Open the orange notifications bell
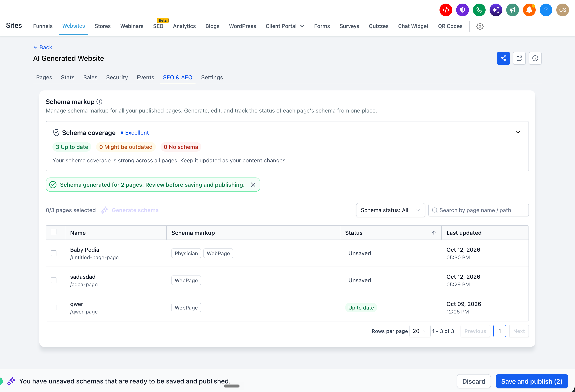Screen dimensions: 575x392 (529, 10)
